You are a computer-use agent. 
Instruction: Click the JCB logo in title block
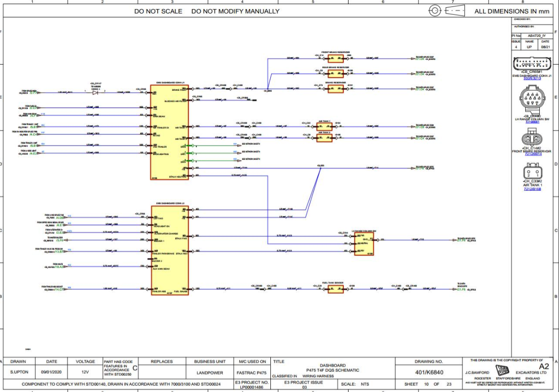pyautogui.click(x=503, y=371)
